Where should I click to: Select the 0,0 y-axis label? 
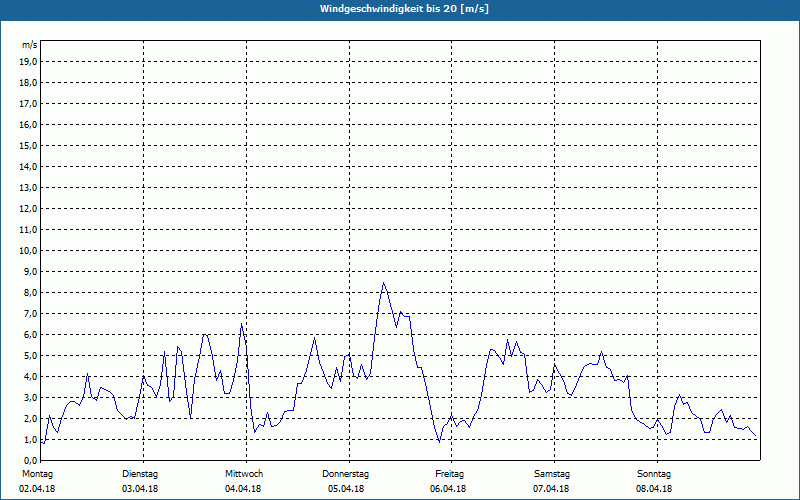coord(31,461)
